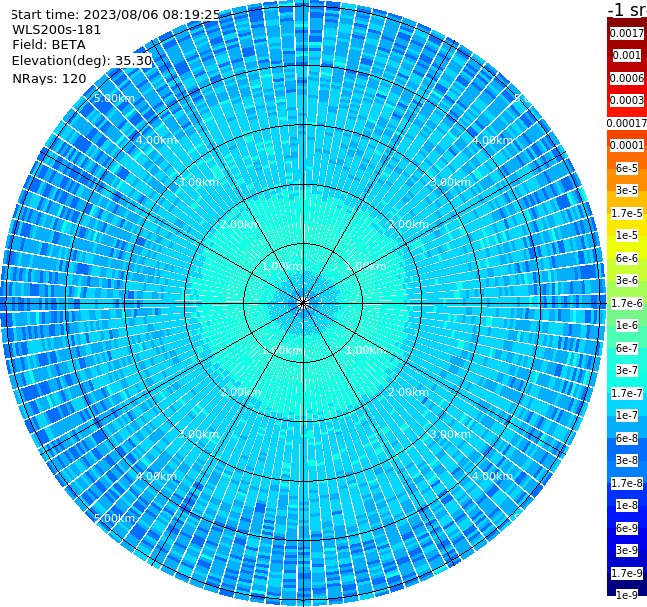This screenshot has height=607, width=647.
Task: Click the 1.7e-9 colorbar label
Action: [x=627, y=573]
